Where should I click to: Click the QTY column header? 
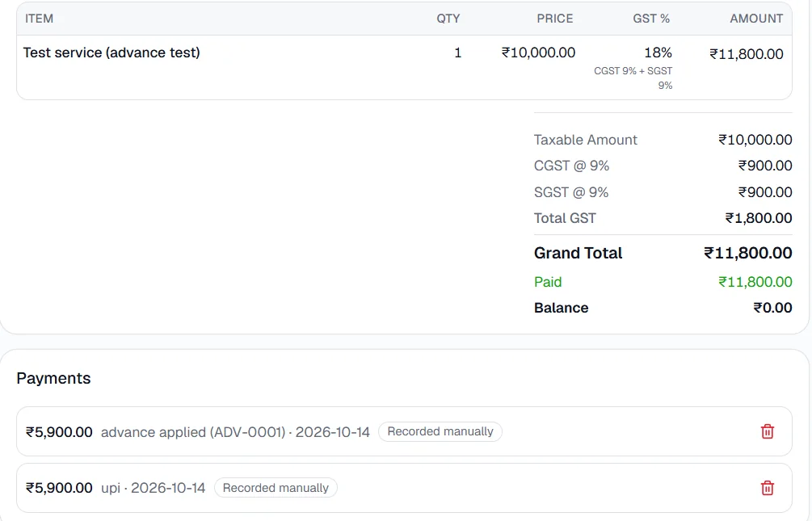(448, 19)
